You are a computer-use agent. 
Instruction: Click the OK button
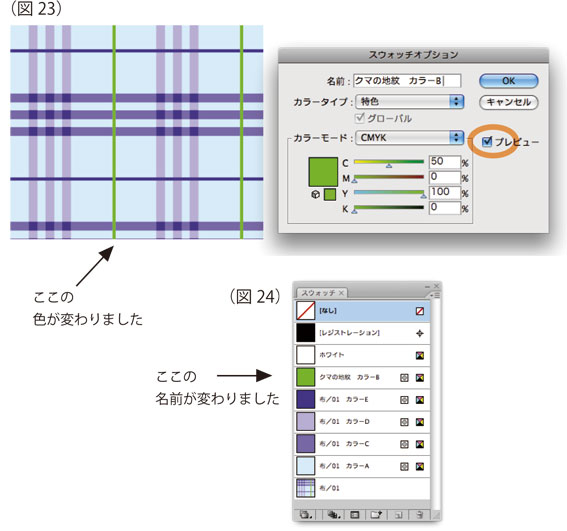coord(508,81)
